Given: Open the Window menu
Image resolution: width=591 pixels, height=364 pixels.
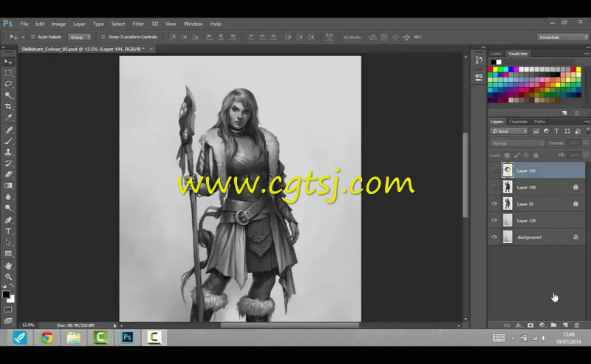Looking at the screenshot, I should tap(193, 24).
